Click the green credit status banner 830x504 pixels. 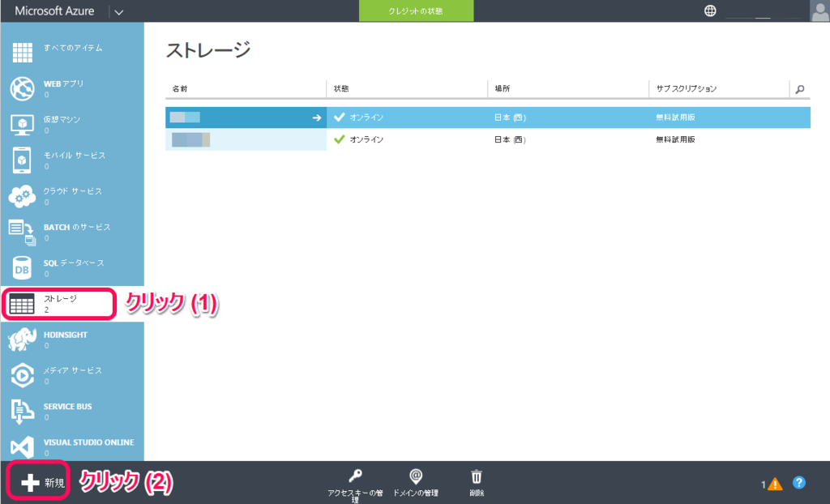pos(416,11)
